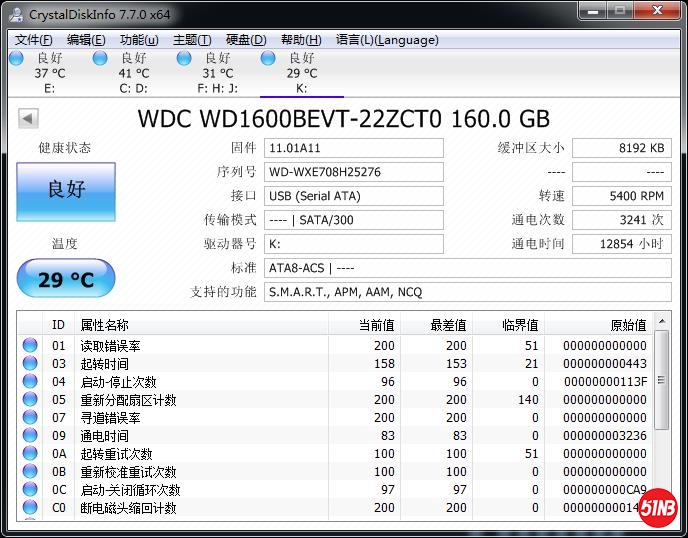Click the status orb for attribute 05 row
688x538 pixels.
tap(30, 400)
